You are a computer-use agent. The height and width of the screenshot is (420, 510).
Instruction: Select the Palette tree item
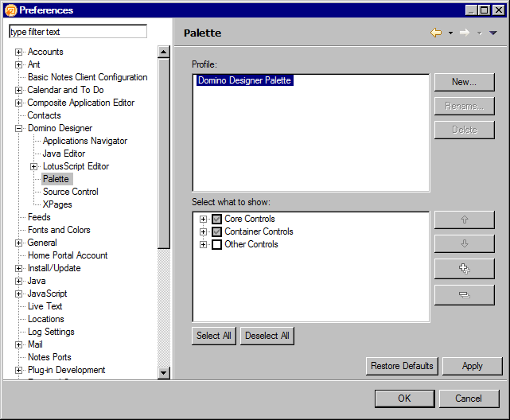click(56, 179)
